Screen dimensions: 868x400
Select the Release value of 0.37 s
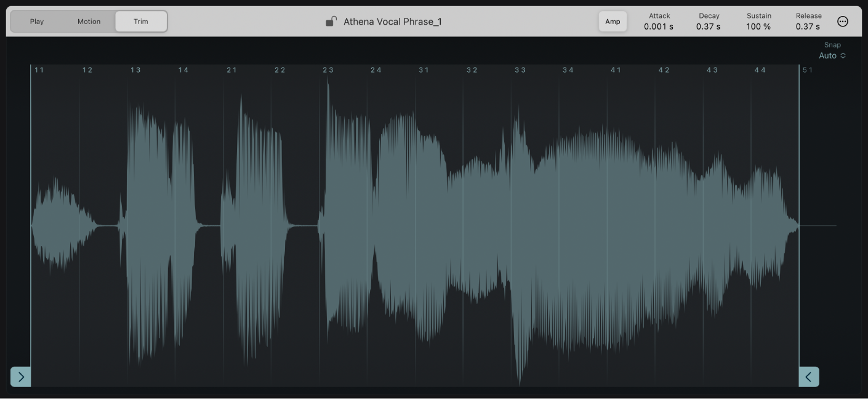[x=807, y=26]
